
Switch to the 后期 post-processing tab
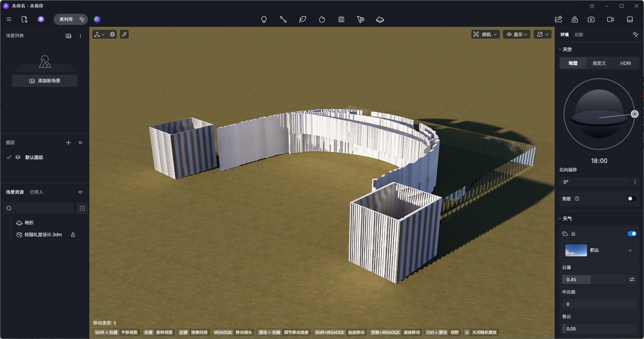coord(579,35)
